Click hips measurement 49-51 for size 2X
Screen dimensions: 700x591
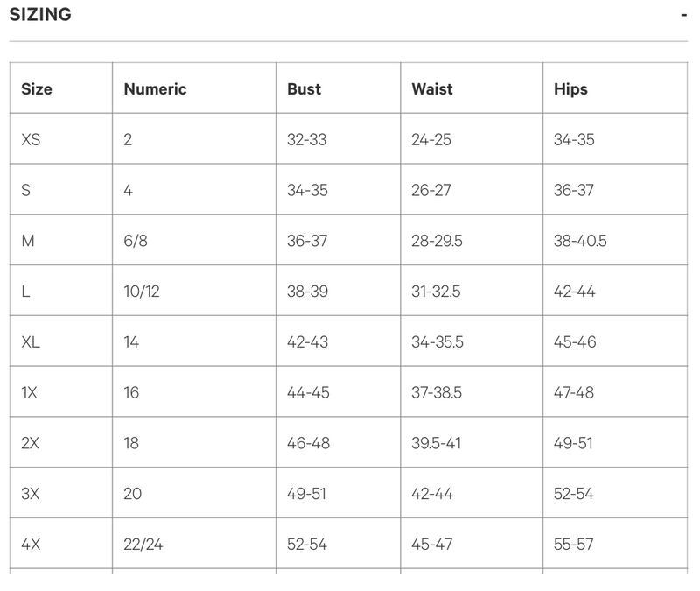pyautogui.click(x=573, y=443)
